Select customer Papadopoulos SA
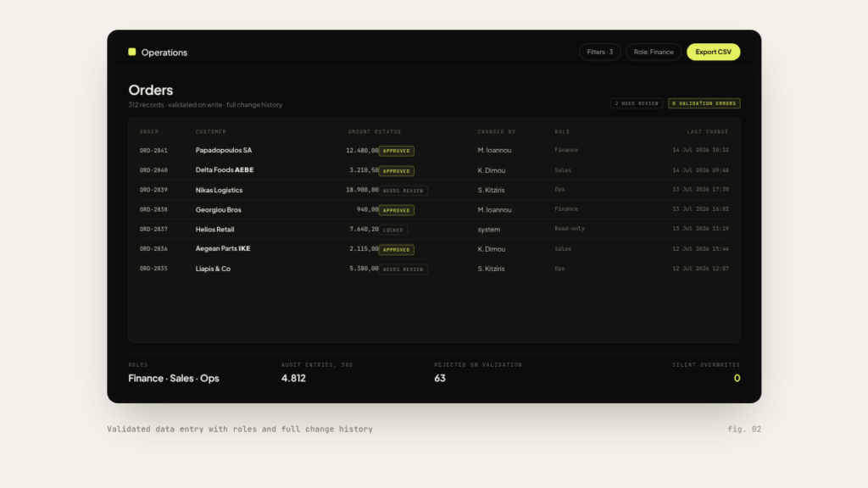This screenshot has height=488, width=868. pos(224,150)
